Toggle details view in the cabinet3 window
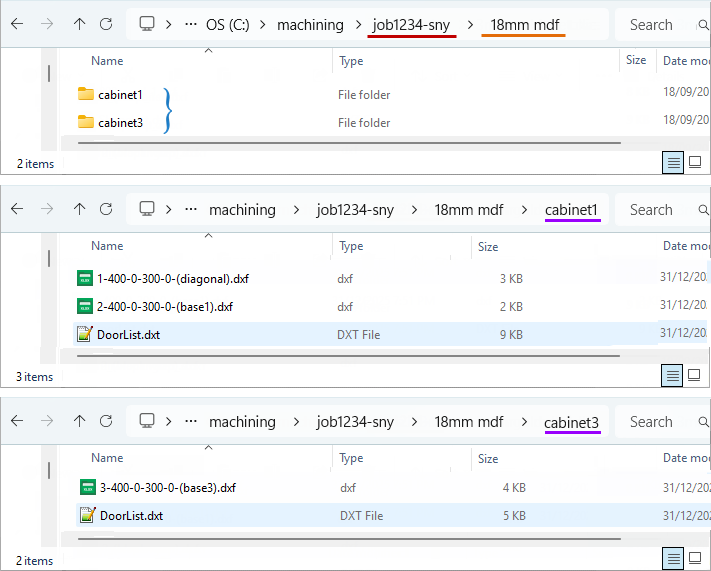The width and height of the screenshot is (711, 571). point(674,558)
